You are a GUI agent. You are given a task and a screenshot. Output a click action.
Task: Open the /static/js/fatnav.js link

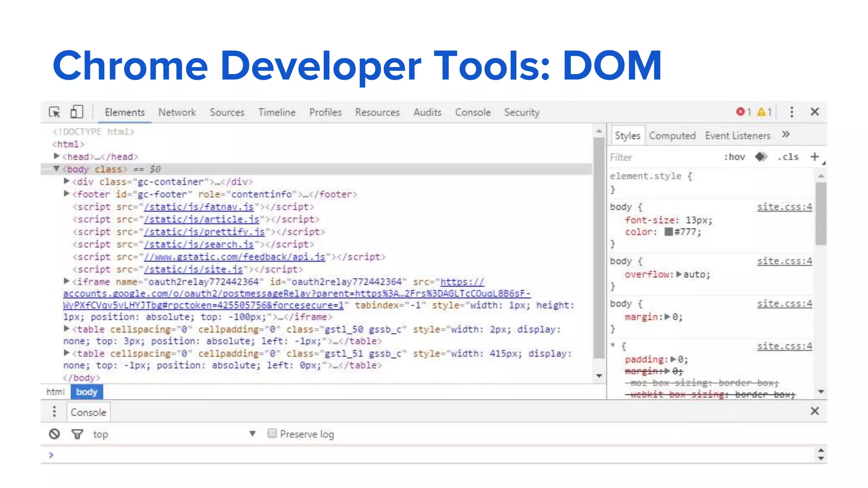click(199, 207)
